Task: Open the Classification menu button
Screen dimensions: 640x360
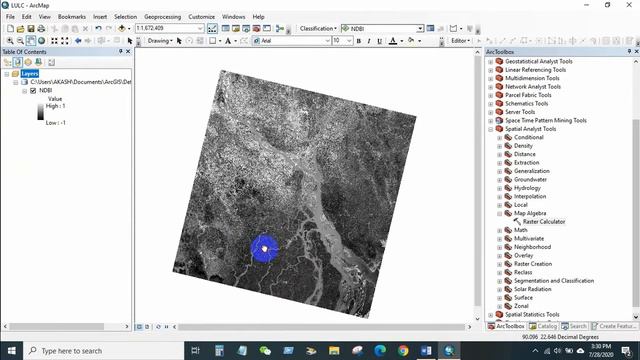Action: pos(318,29)
